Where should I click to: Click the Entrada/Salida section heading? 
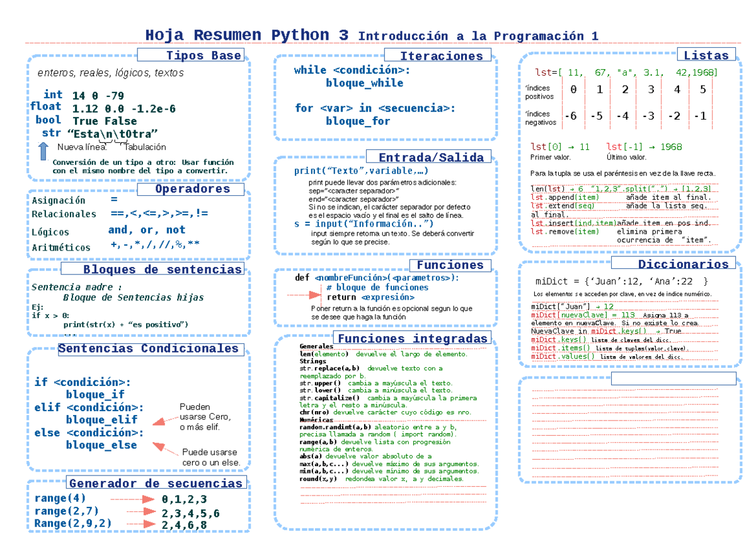pos(431,157)
